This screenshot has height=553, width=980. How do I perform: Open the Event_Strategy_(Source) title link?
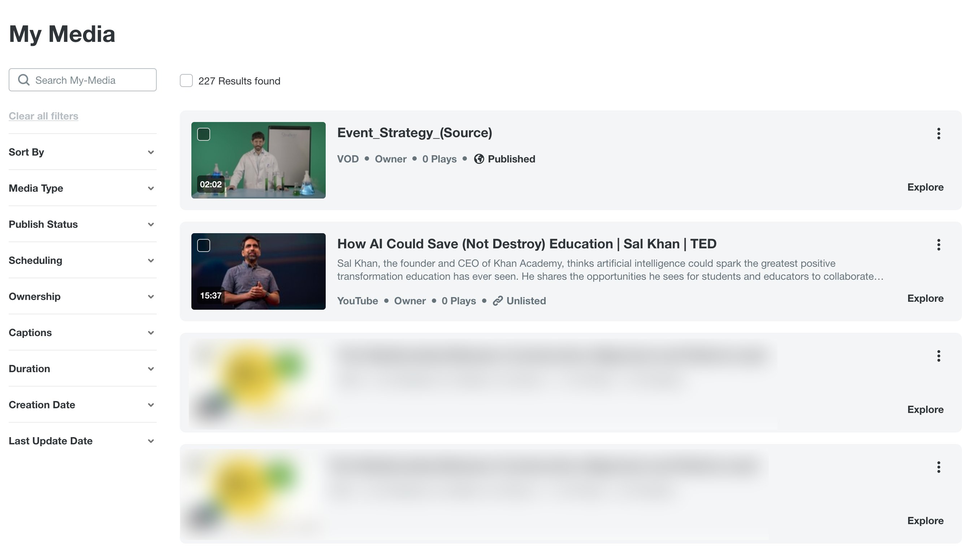coord(415,133)
